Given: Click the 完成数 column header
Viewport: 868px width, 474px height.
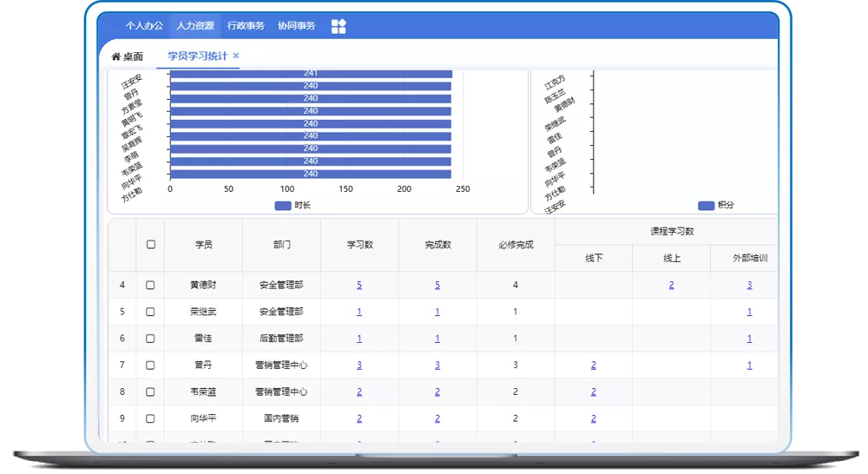Looking at the screenshot, I should pyautogui.click(x=437, y=245).
